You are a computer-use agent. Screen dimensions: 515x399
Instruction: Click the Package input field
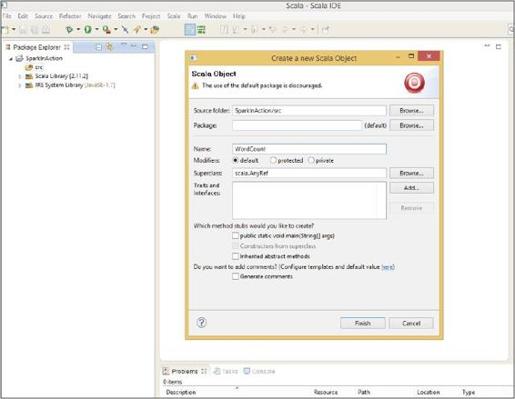coord(297,125)
